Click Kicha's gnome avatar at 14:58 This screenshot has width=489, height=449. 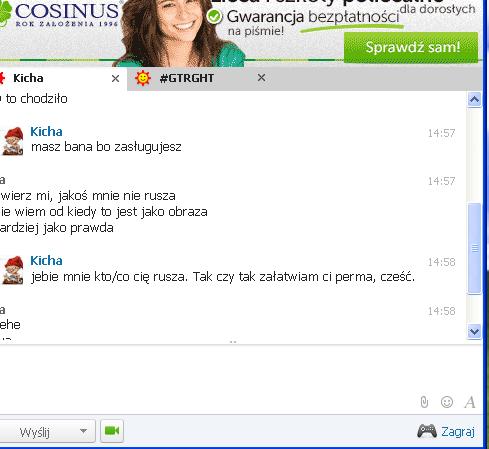click(x=13, y=270)
